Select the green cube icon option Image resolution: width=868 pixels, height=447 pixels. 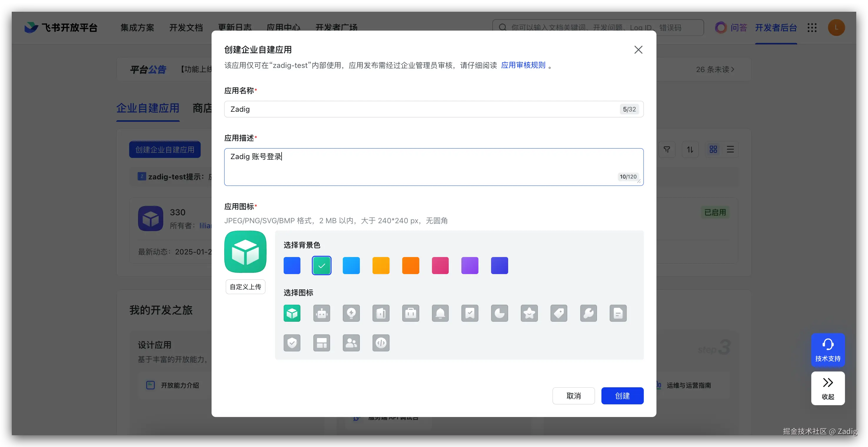pos(292,313)
